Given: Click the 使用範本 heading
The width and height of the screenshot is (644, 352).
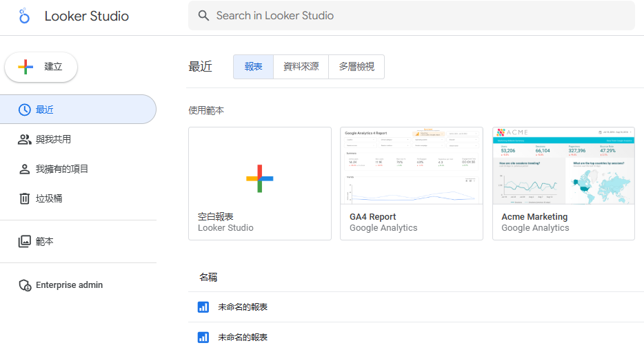Looking at the screenshot, I should (206, 110).
